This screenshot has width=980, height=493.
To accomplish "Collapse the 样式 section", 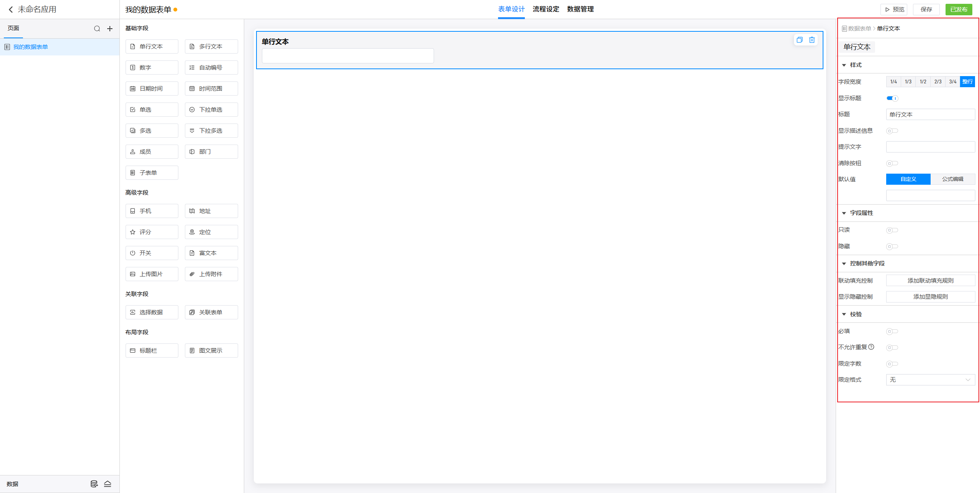I will point(844,65).
